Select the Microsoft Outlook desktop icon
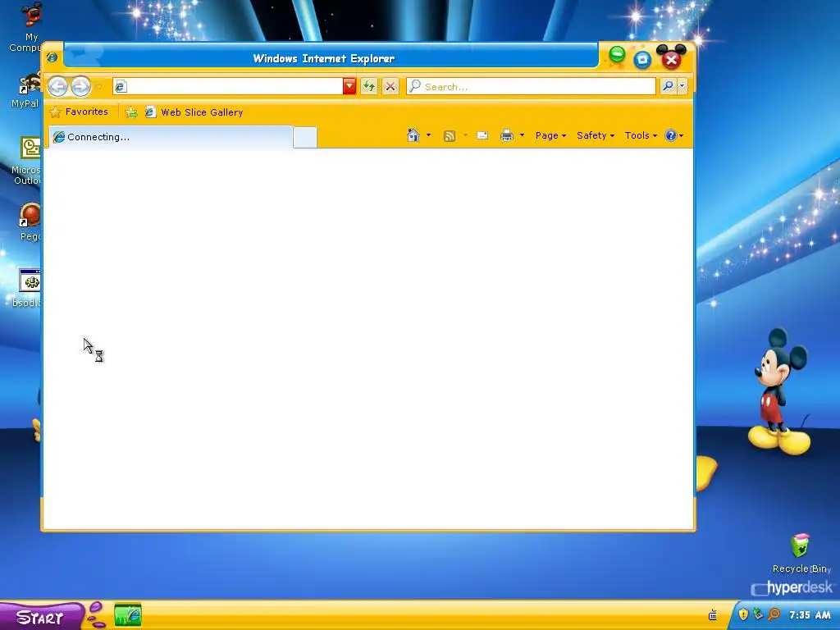The image size is (840, 630). 27,161
